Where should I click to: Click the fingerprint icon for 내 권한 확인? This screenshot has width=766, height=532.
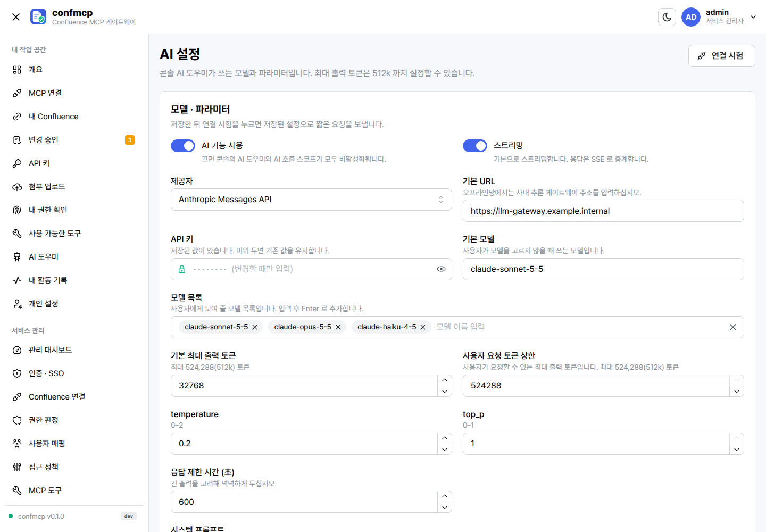point(17,210)
